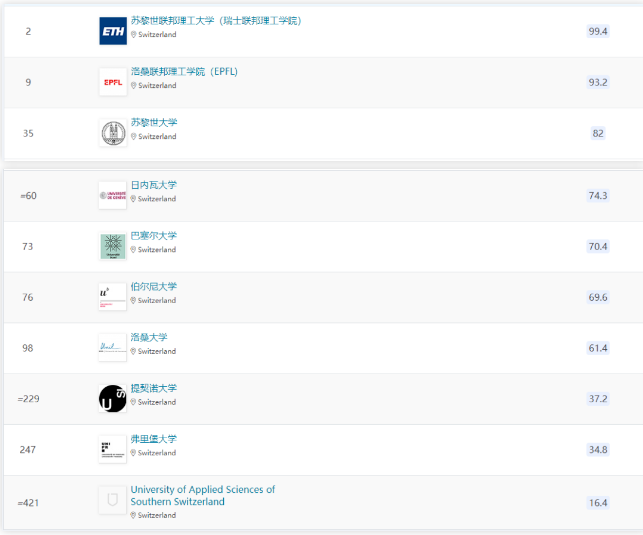Click the score value 74.3
Viewport: 643px width, 535px height.
click(598, 196)
